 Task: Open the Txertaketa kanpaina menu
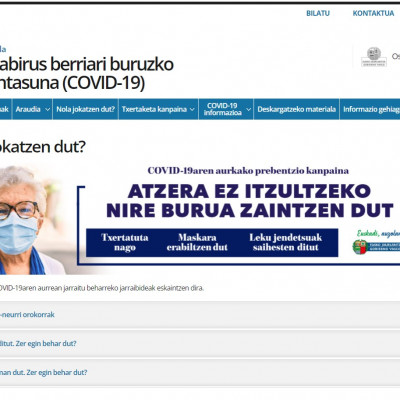click(x=154, y=109)
